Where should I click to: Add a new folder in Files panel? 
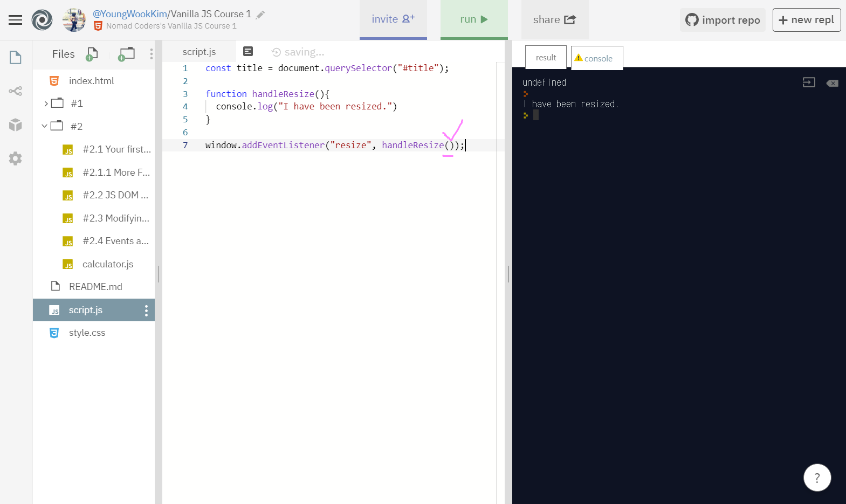pyautogui.click(x=127, y=54)
